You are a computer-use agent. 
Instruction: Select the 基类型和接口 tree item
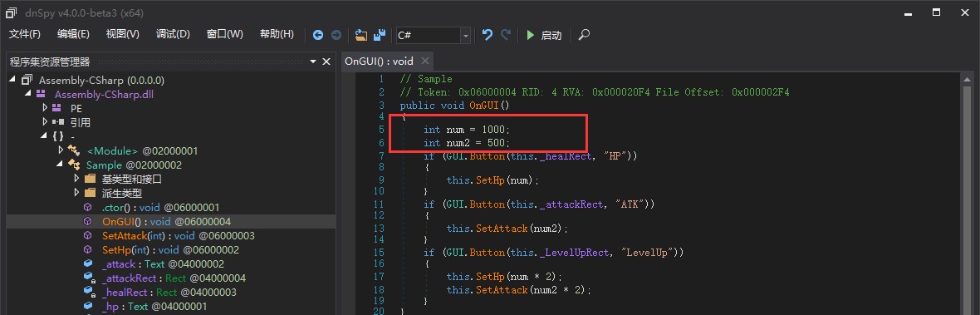pyautogui.click(x=132, y=179)
